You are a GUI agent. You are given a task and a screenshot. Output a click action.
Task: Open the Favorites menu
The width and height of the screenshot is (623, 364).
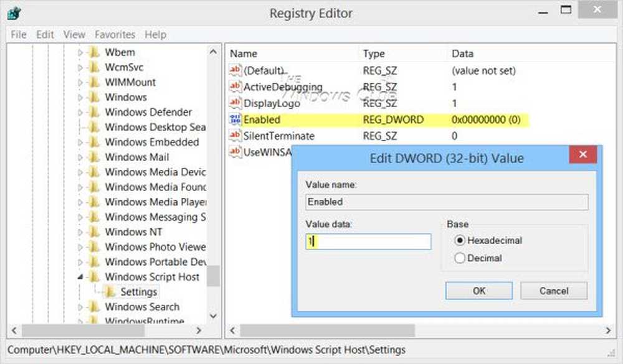pyautogui.click(x=115, y=35)
